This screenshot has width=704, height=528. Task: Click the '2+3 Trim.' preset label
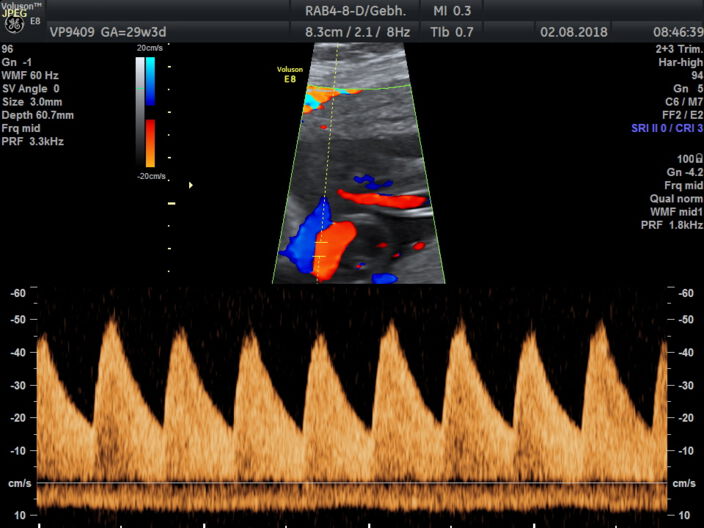pyautogui.click(x=679, y=49)
